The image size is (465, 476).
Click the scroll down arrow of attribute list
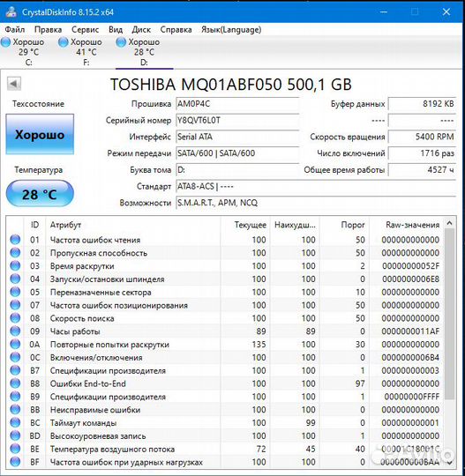[x=450, y=462]
